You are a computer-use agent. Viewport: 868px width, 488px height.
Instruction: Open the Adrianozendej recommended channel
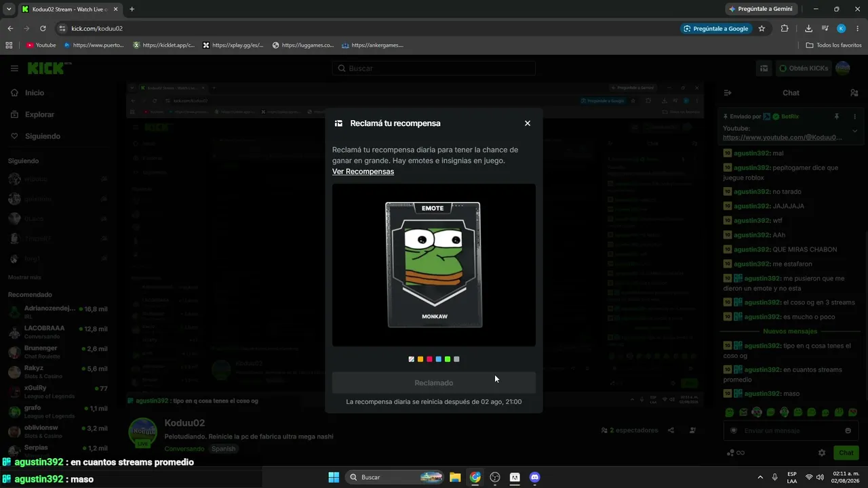click(58, 312)
